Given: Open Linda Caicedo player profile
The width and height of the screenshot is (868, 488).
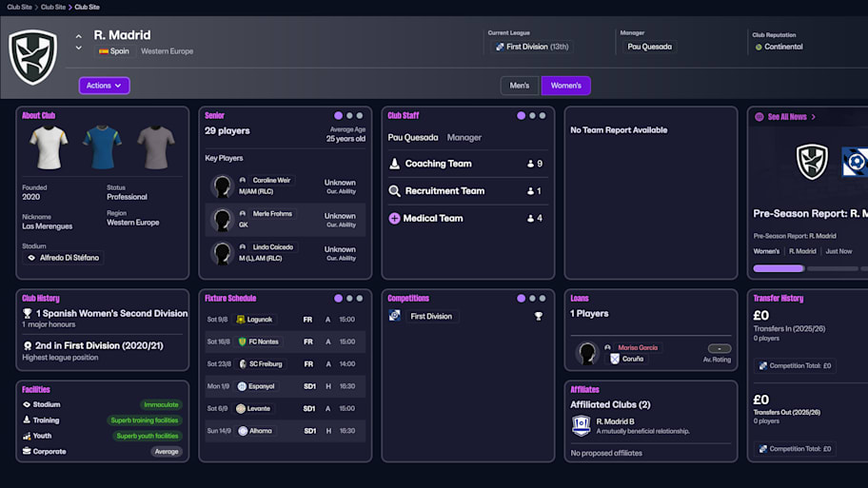Looking at the screenshot, I should point(272,246).
